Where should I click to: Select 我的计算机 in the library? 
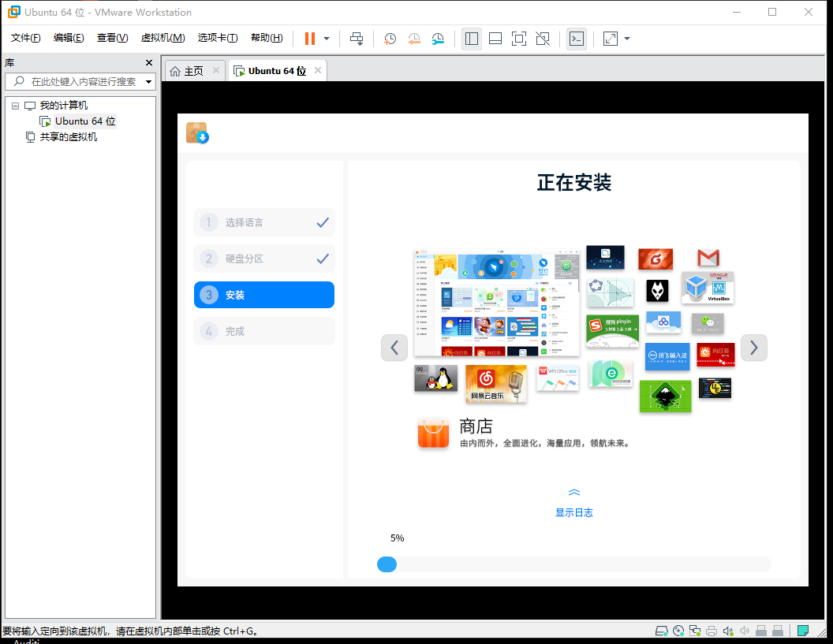click(63, 106)
